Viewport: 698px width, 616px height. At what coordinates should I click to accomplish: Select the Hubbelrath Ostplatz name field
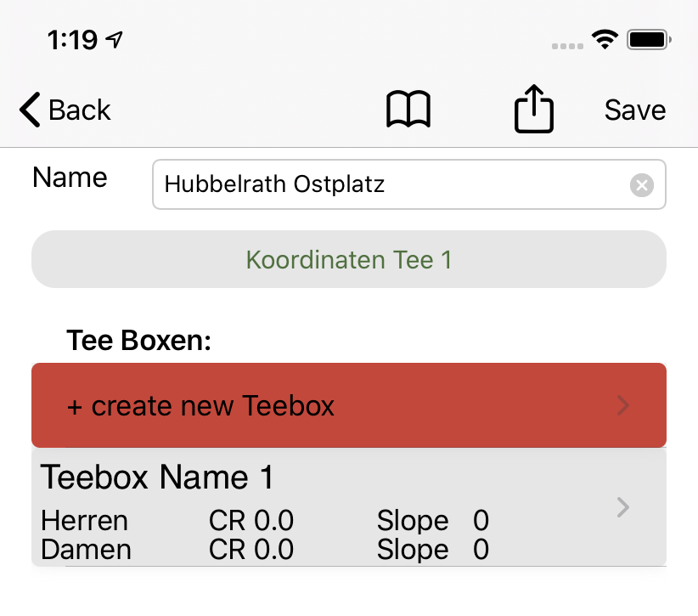pos(391,184)
